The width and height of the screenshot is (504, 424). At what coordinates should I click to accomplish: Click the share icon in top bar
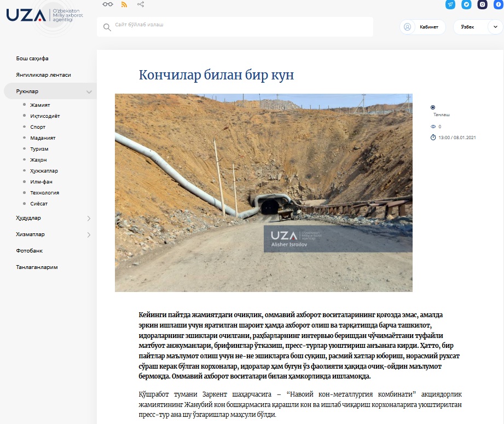141,4
